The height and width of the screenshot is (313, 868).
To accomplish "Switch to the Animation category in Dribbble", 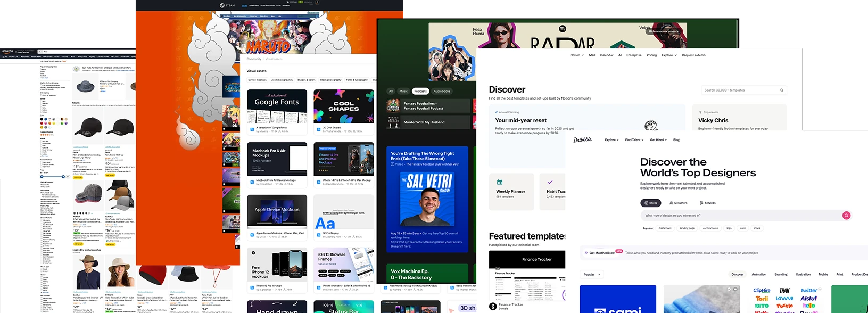I will tap(759, 274).
